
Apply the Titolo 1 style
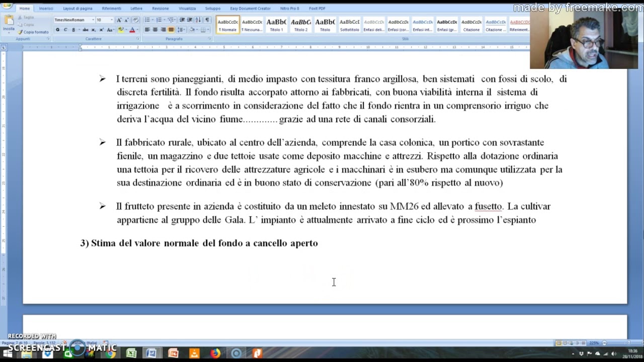point(276,25)
